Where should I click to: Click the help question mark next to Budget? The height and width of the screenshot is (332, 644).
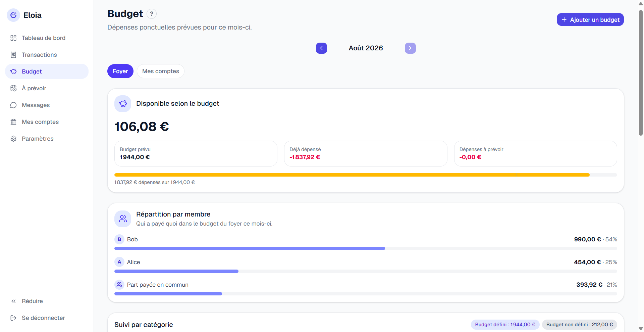[x=152, y=14]
